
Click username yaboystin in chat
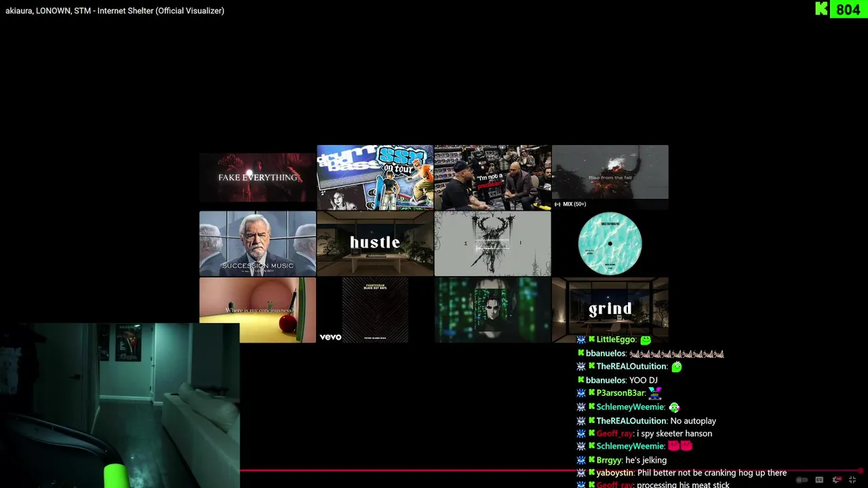click(x=614, y=473)
